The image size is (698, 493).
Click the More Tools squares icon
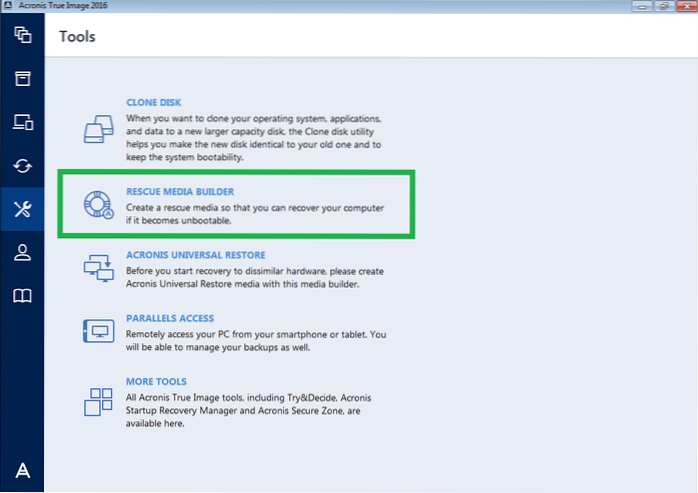pos(98,400)
